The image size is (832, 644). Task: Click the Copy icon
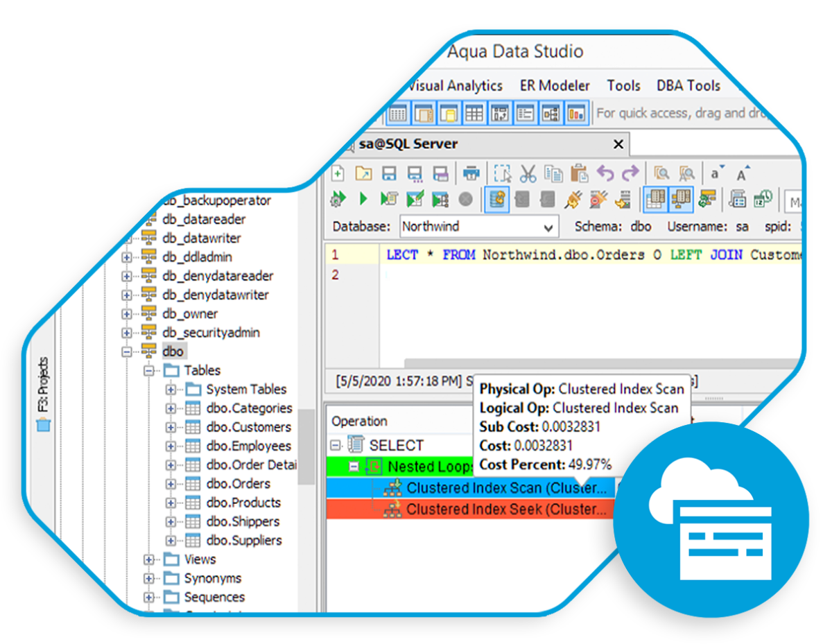pyautogui.click(x=553, y=173)
